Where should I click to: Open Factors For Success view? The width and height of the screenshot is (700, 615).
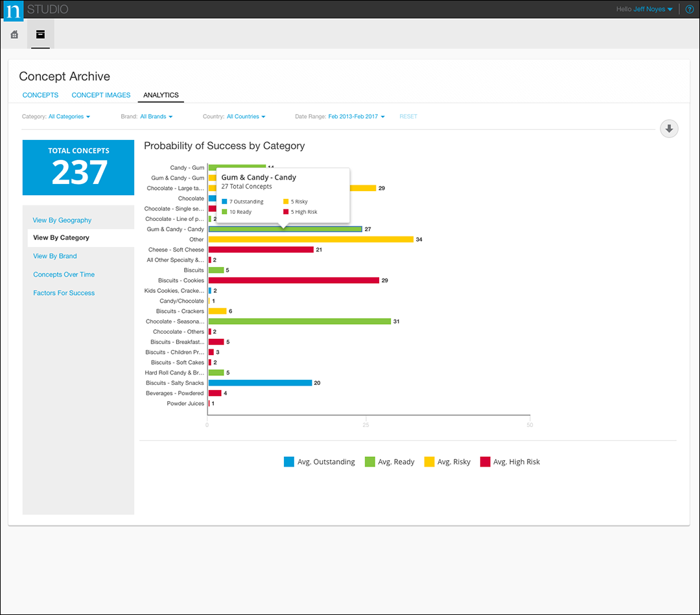click(64, 293)
